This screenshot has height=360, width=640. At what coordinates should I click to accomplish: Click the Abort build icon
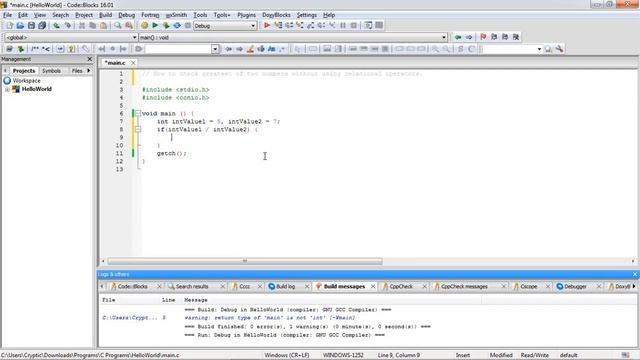tap(188, 25)
